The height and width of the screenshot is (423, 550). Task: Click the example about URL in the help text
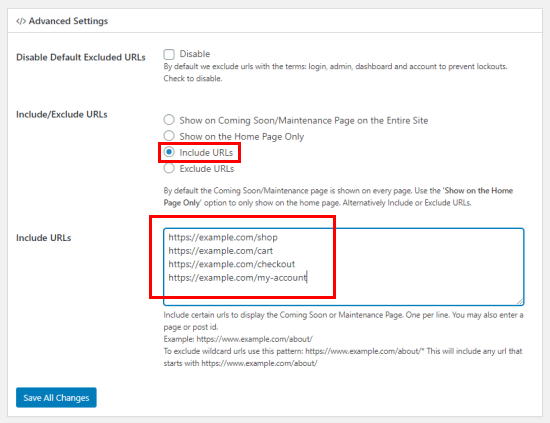click(x=254, y=339)
